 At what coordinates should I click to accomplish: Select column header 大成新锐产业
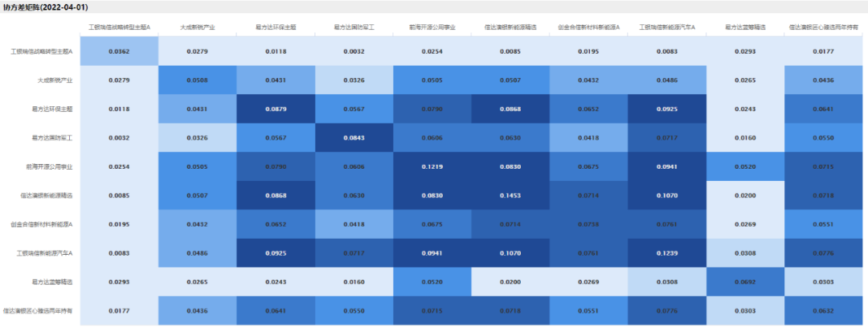point(197,27)
